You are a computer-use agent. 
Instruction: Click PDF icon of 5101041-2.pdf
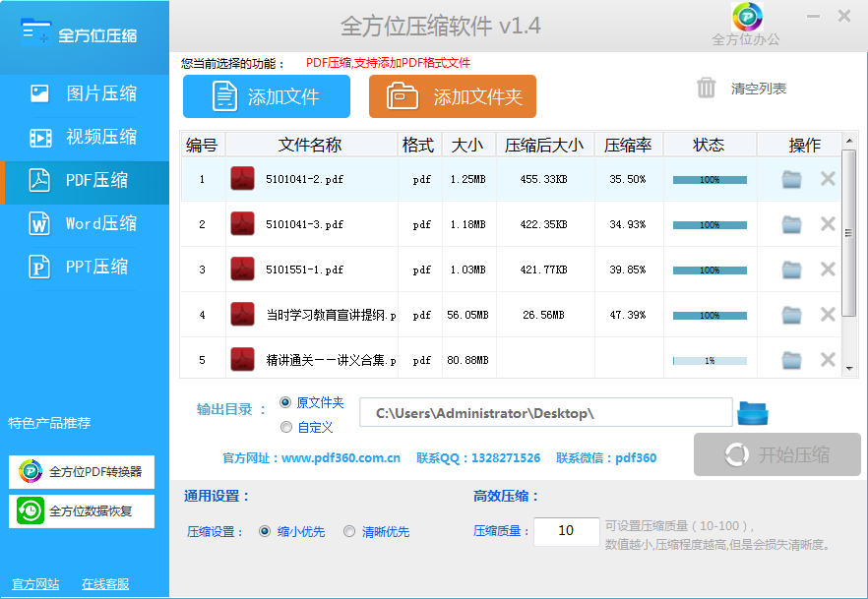(242, 179)
